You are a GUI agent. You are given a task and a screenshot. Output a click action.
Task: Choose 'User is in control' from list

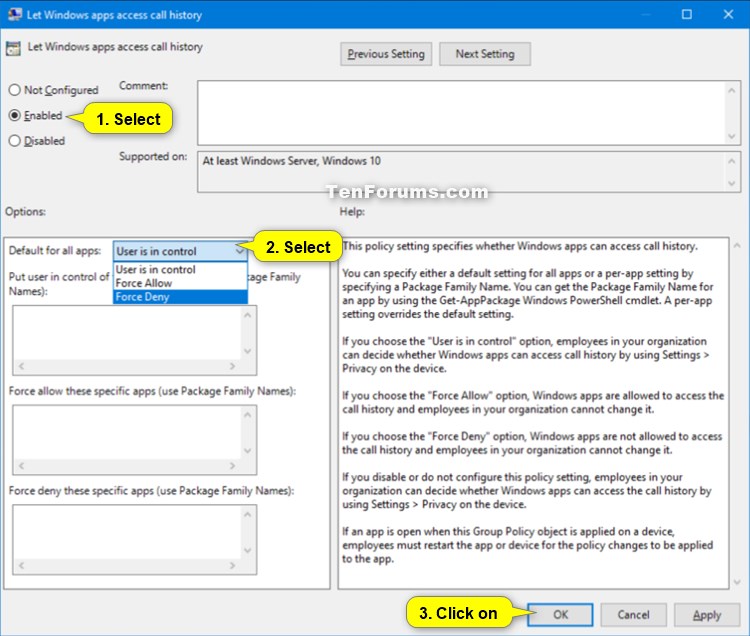pos(180,269)
